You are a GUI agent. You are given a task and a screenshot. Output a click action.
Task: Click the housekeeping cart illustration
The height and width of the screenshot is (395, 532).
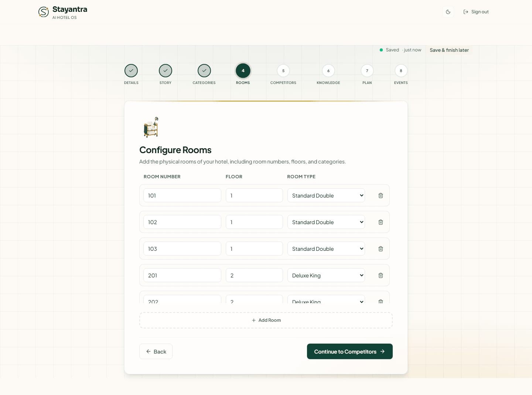click(x=151, y=127)
